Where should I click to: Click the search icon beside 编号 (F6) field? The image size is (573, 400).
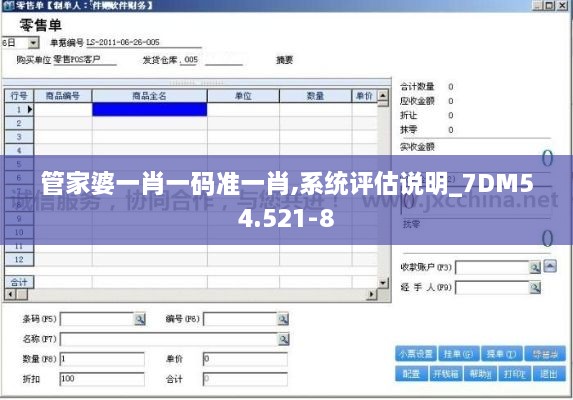coord(283,319)
